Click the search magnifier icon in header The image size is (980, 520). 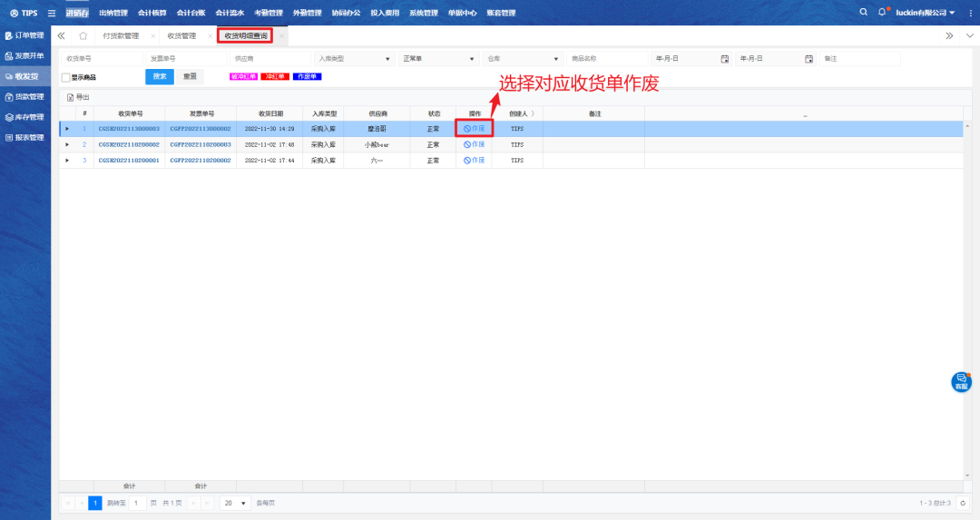point(863,13)
